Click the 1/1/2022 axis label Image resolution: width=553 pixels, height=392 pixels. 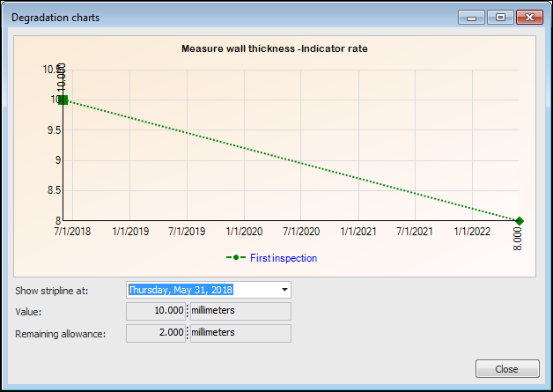tap(472, 232)
